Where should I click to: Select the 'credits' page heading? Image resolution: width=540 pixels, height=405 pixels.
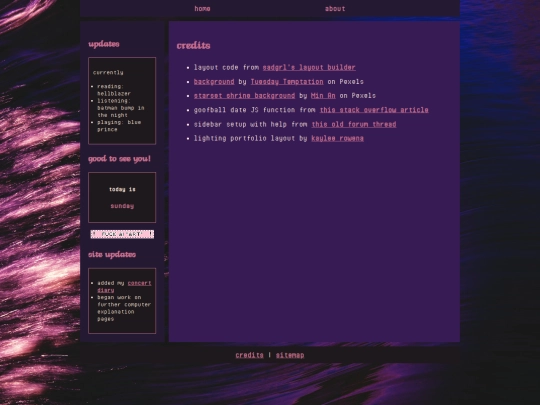193,45
